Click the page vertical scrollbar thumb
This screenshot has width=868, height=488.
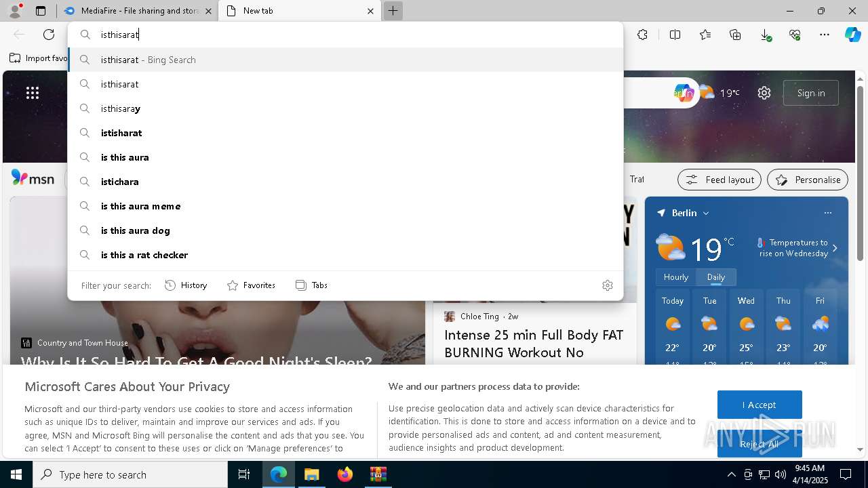pos(861,173)
